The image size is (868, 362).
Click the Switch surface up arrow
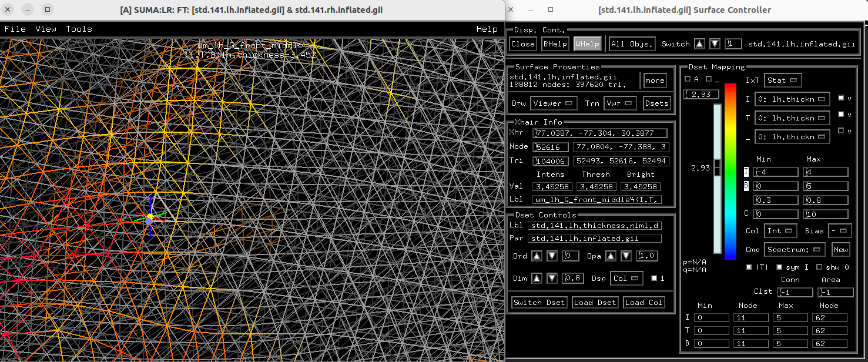point(699,44)
